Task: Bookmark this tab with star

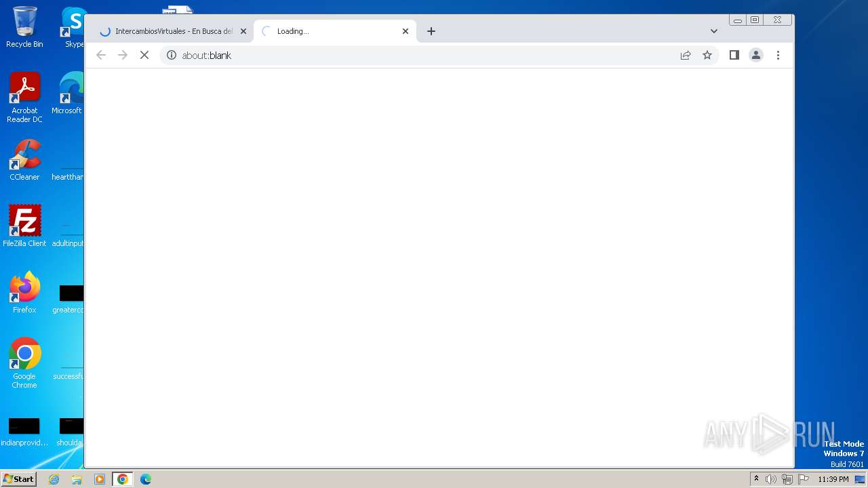Action: tap(707, 55)
